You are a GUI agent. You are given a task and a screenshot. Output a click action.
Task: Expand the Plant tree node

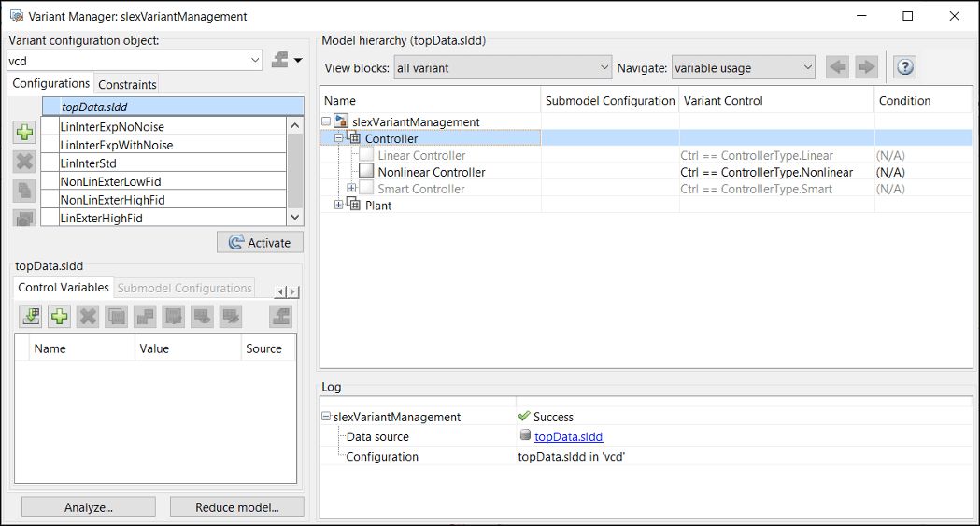[339, 206]
